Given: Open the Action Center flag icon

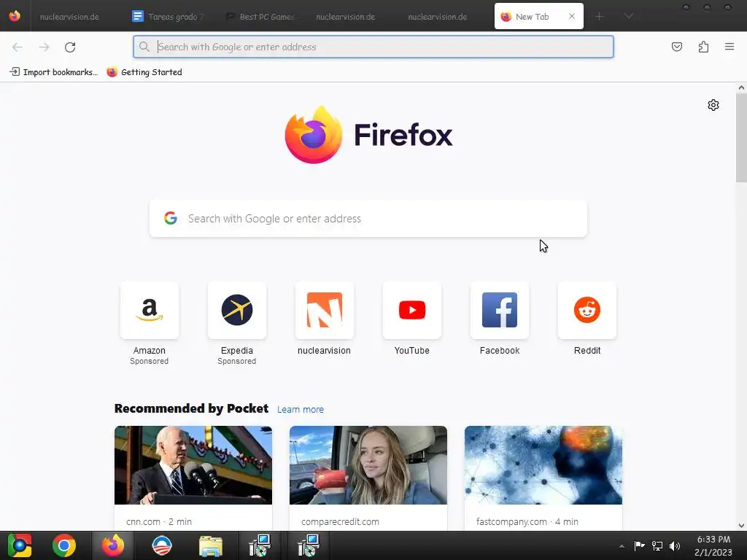Looking at the screenshot, I should pyautogui.click(x=639, y=545).
